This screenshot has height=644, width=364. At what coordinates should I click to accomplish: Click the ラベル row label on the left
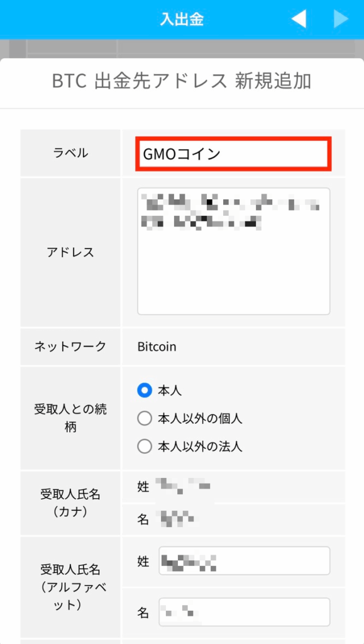(x=69, y=152)
